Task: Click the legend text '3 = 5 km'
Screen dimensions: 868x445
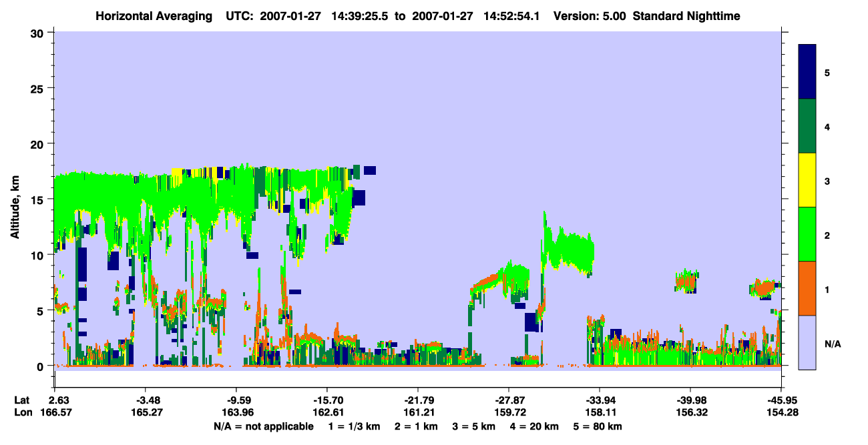Action: (475, 426)
